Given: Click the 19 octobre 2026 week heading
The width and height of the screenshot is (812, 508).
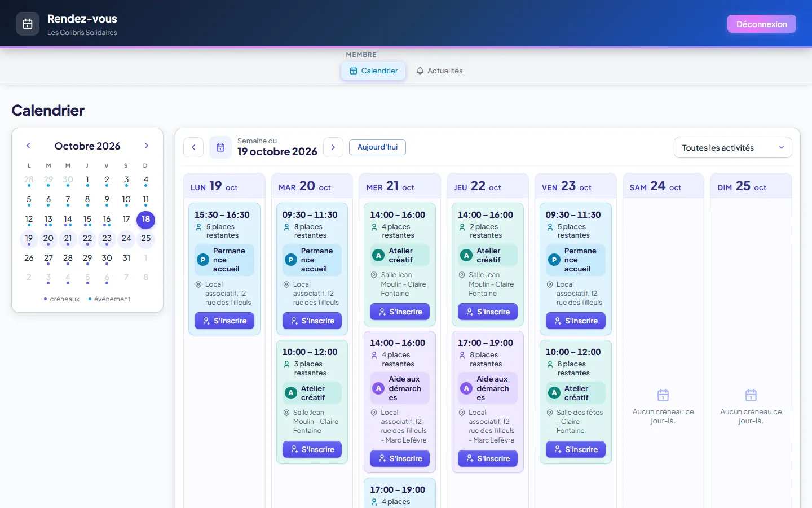Looking at the screenshot, I should (277, 152).
